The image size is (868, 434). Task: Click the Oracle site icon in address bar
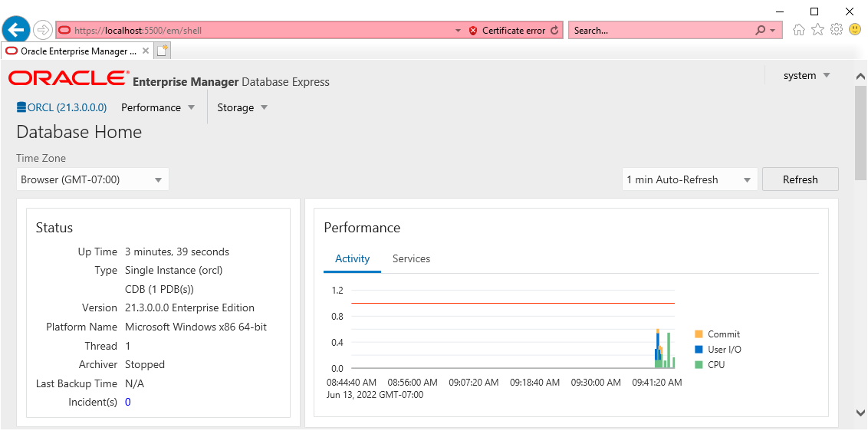click(x=65, y=31)
